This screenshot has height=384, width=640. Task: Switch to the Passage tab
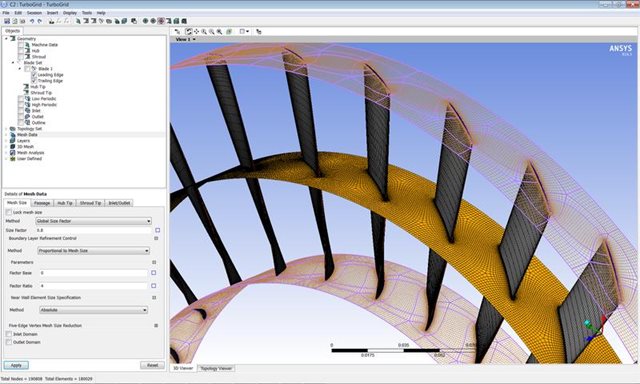tap(42, 203)
